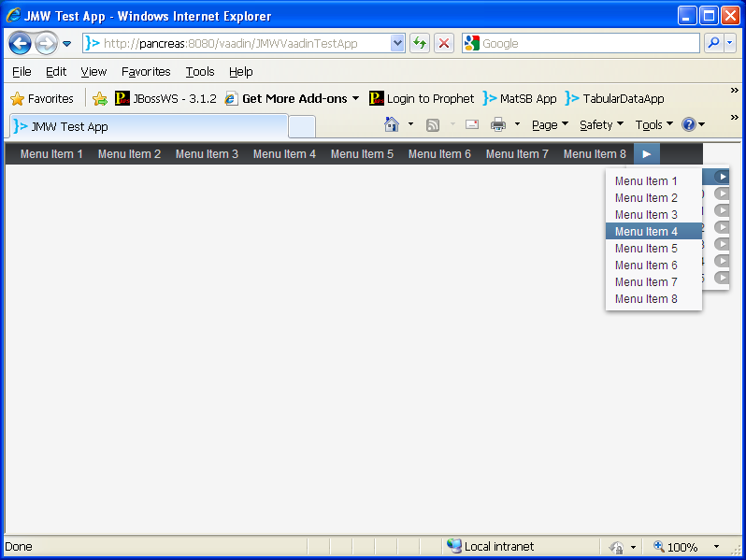Click the Login to Prophet bookmark

(x=422, y=98)
